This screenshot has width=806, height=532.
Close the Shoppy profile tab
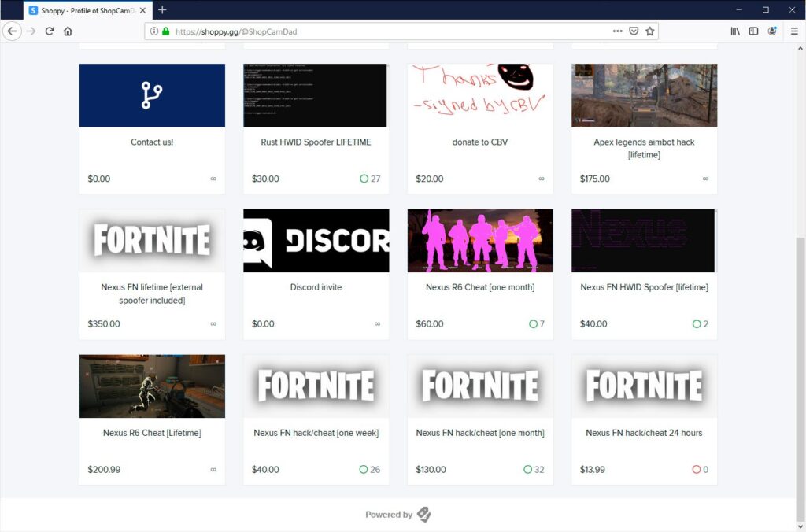point(143,10)
